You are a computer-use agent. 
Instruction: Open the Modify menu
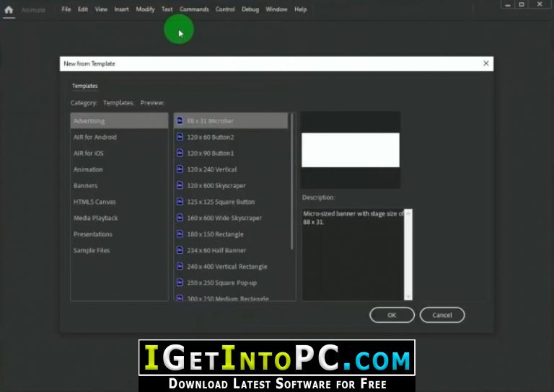click(145, 9)
